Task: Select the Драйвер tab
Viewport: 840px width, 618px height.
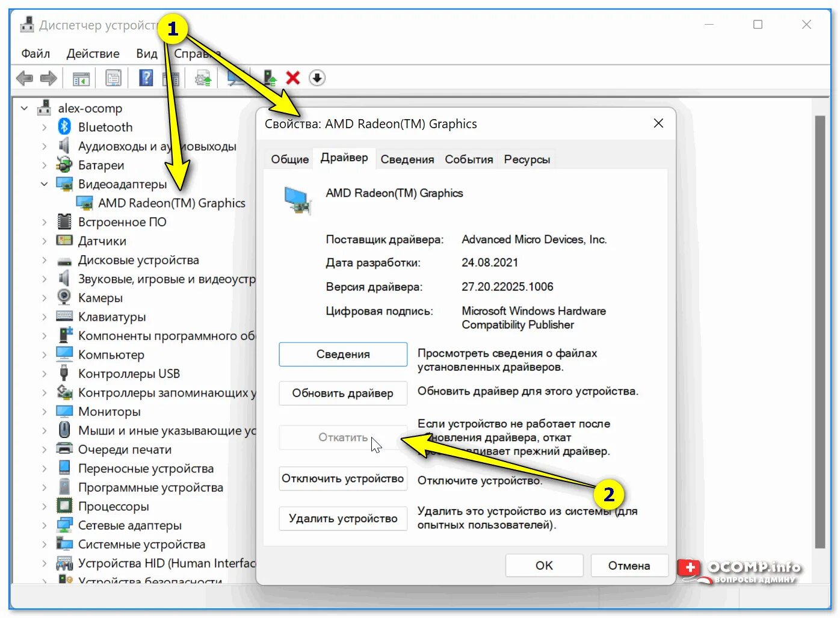Action: [344, 158]
